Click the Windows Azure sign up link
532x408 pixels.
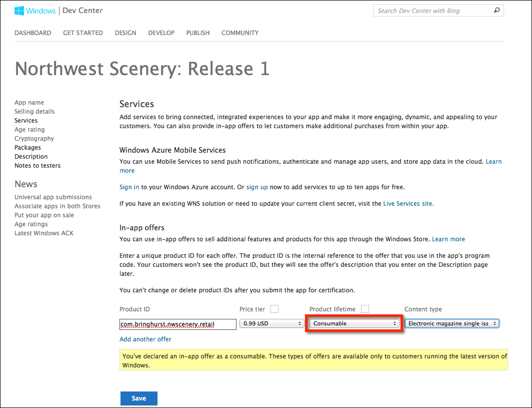pos(257,187)
